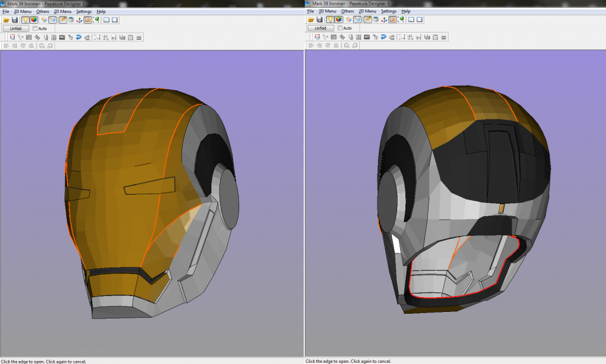Click the green cube with corner marks, left window
Viewport: 606px width, 364px height.
tap(96, 20)
